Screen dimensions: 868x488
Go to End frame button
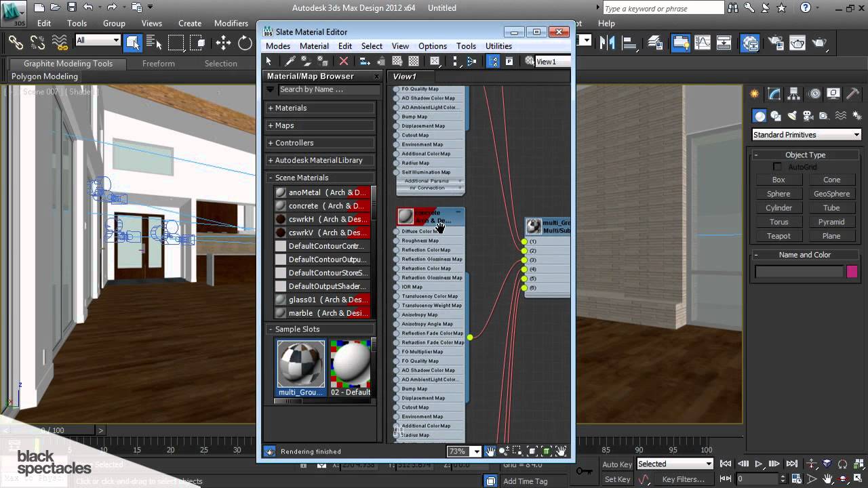tap(791, 464)
